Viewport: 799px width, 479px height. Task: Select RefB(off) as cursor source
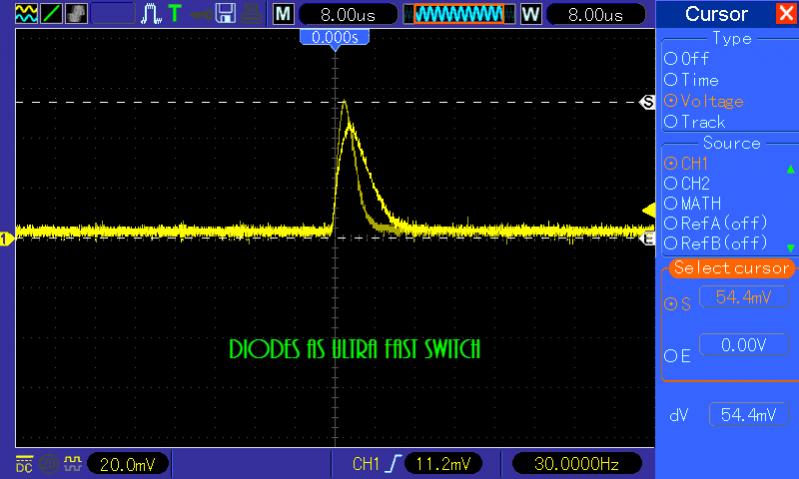click(715, 243)
